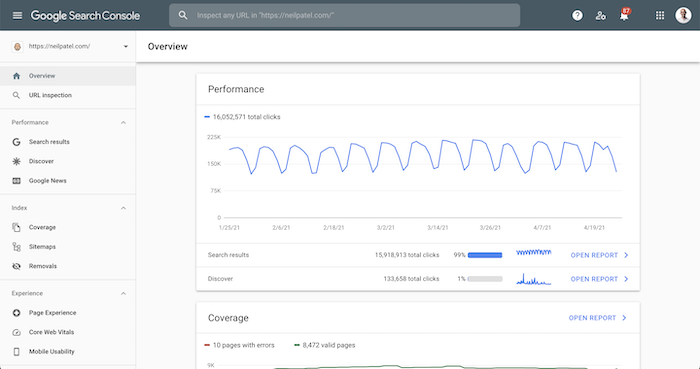Screen dimensions: 700x369
Task: Select Overview in the sidebar
Action: point(68,76)
